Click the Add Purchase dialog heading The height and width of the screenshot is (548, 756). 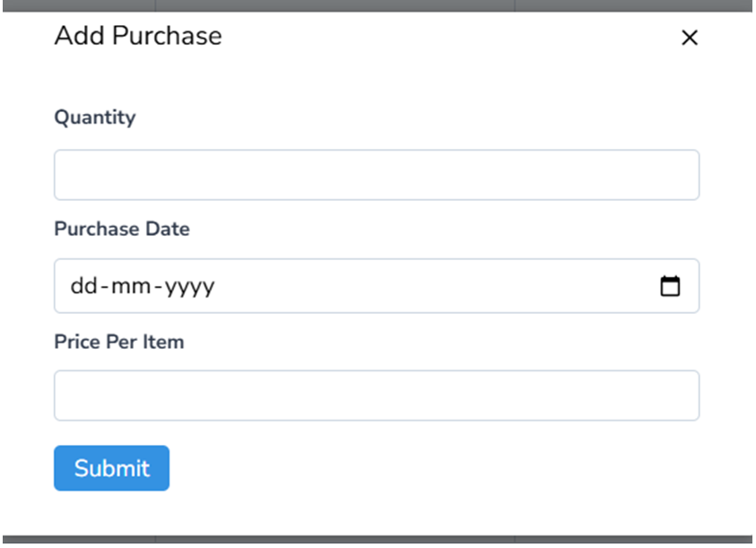(x=138, y=36)
